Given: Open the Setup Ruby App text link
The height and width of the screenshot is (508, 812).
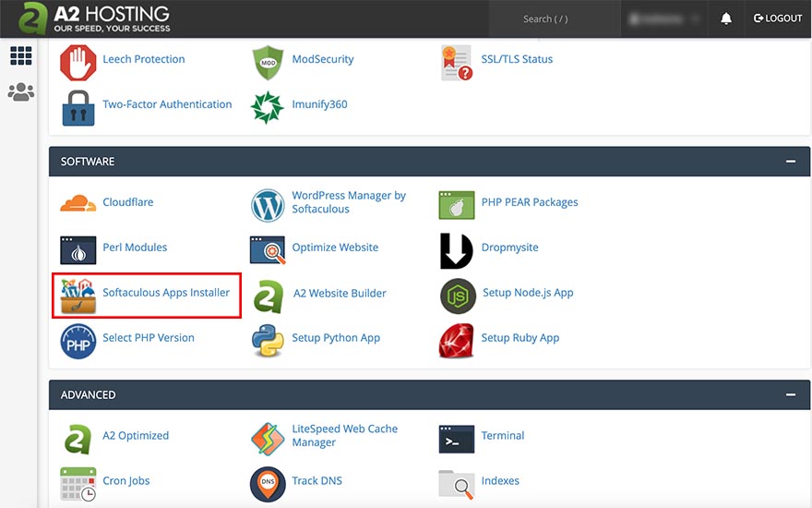Looking at the screenshot, I should click(519, 338).
